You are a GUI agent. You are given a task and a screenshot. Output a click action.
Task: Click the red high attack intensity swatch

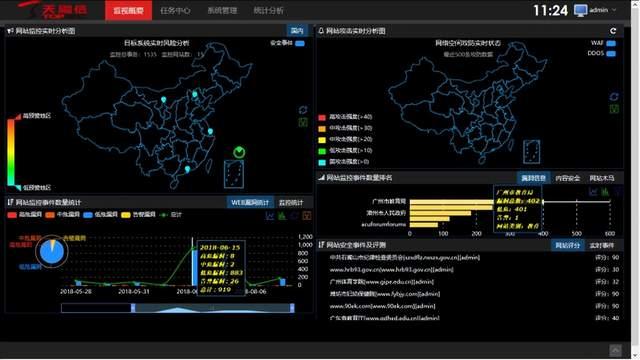pyautogui.click(x=322, y=118)
